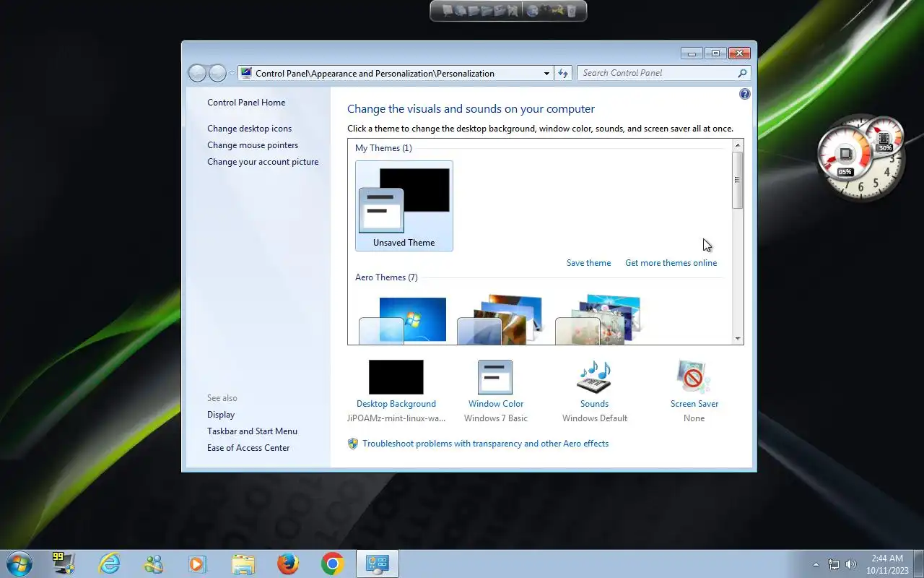Open Windows Live Messenger taskbar icon
The height and width of the screenshot is (578, 924).
154,564
